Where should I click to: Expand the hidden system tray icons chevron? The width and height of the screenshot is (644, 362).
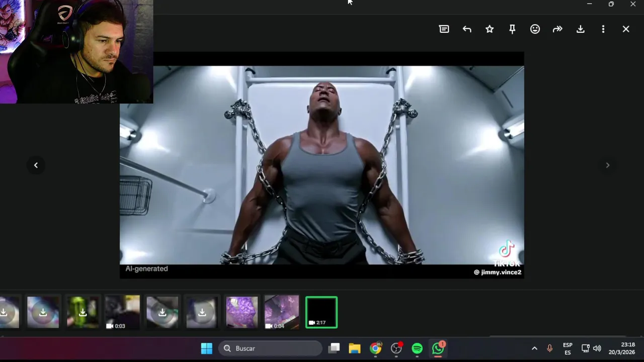coord(534,348)
